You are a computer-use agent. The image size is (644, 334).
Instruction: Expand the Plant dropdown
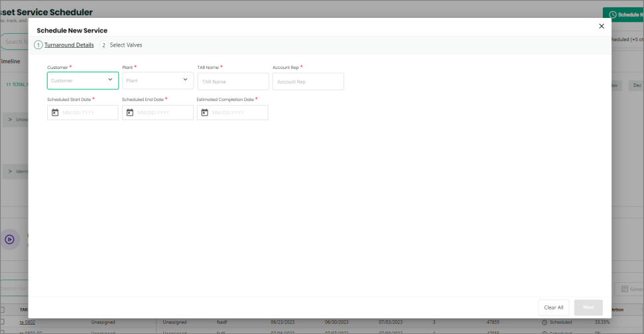click(x=184, y=80)
